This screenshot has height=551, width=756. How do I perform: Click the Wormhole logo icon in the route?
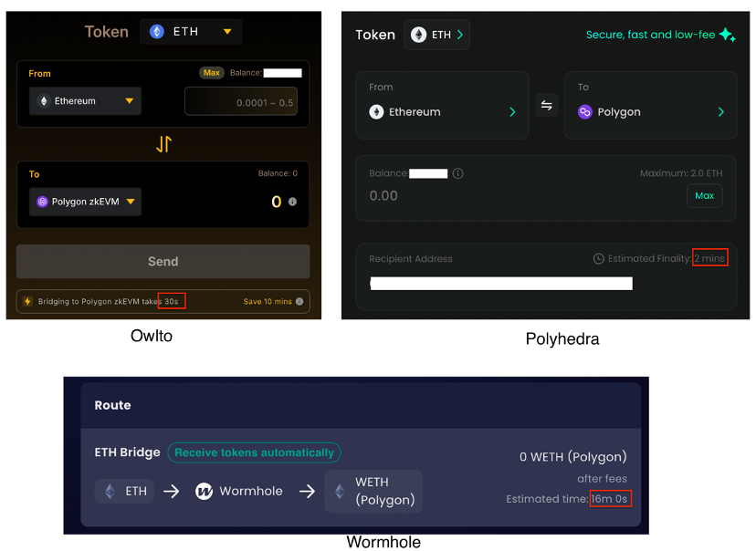[204, 491]
